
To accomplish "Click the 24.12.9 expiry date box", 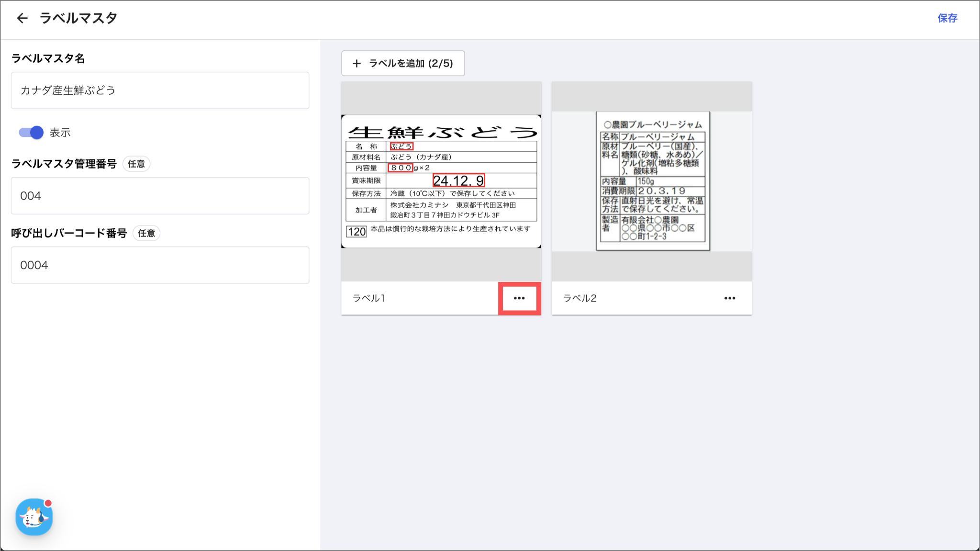I will [458, 180].
